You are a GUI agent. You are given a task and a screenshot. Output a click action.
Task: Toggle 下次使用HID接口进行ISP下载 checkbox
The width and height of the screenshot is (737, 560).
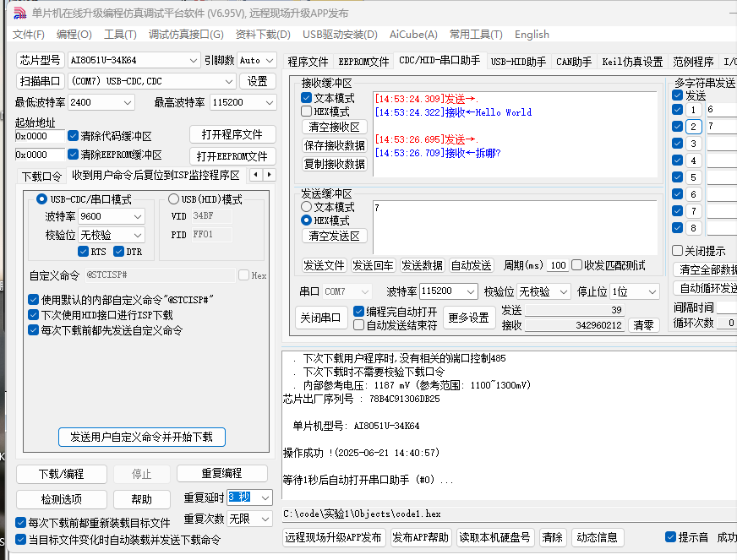(x=33, y=314)
